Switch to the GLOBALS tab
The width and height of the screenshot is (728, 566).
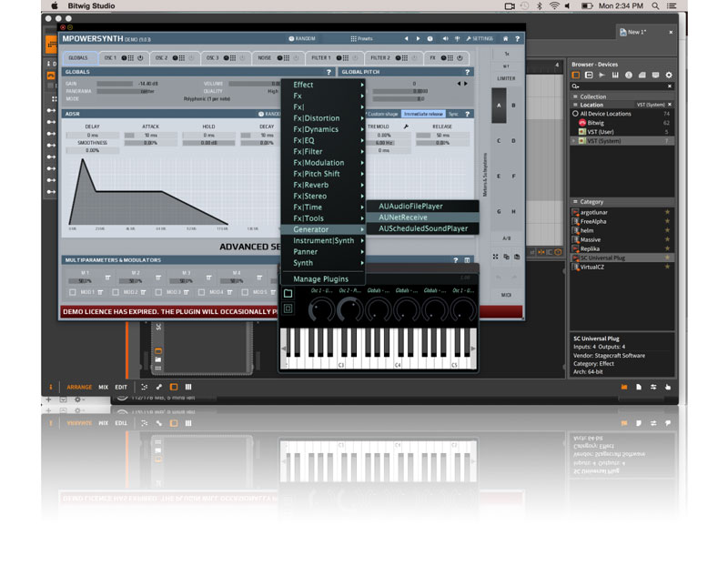coord(78,58)
